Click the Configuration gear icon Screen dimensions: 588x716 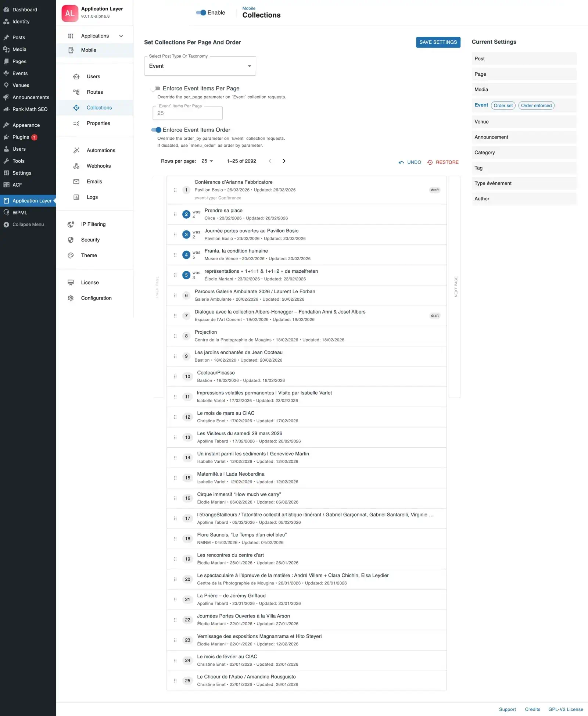[x=71, y=298]
